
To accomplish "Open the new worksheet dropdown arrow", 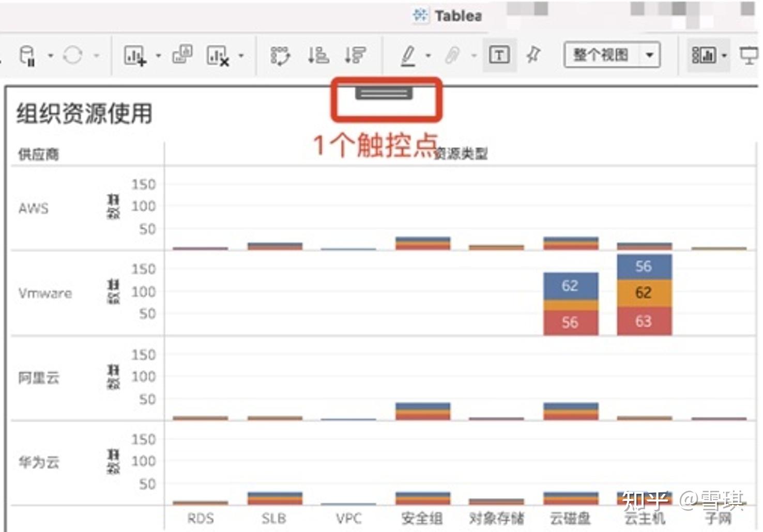I will coord(158,55).
